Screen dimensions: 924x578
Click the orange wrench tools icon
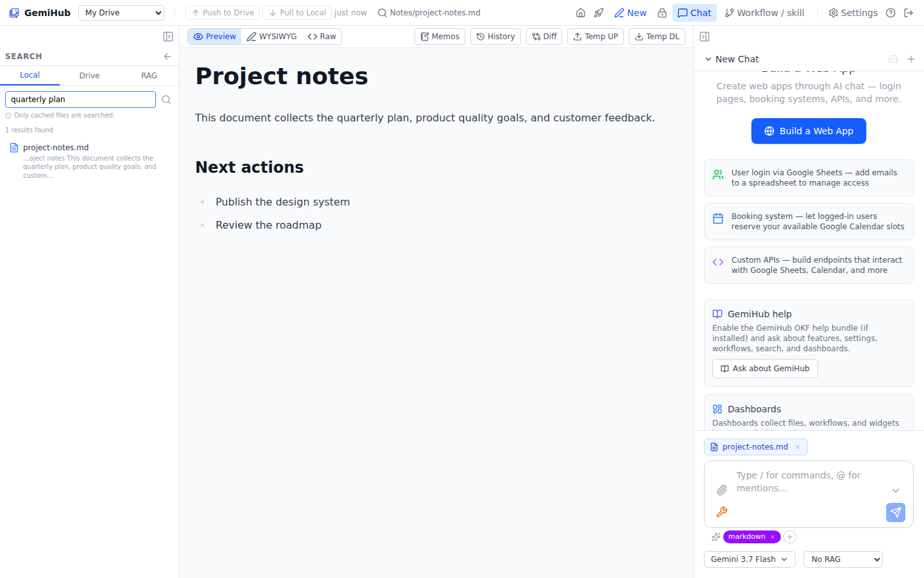[x=722, y=512]
